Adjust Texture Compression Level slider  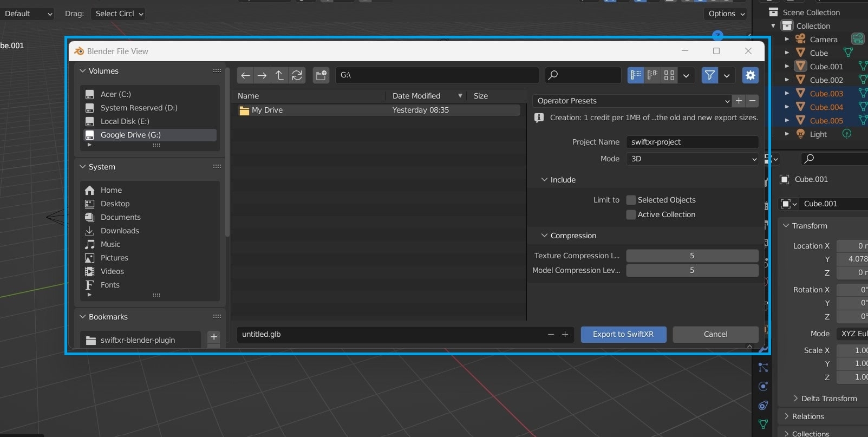692,256
